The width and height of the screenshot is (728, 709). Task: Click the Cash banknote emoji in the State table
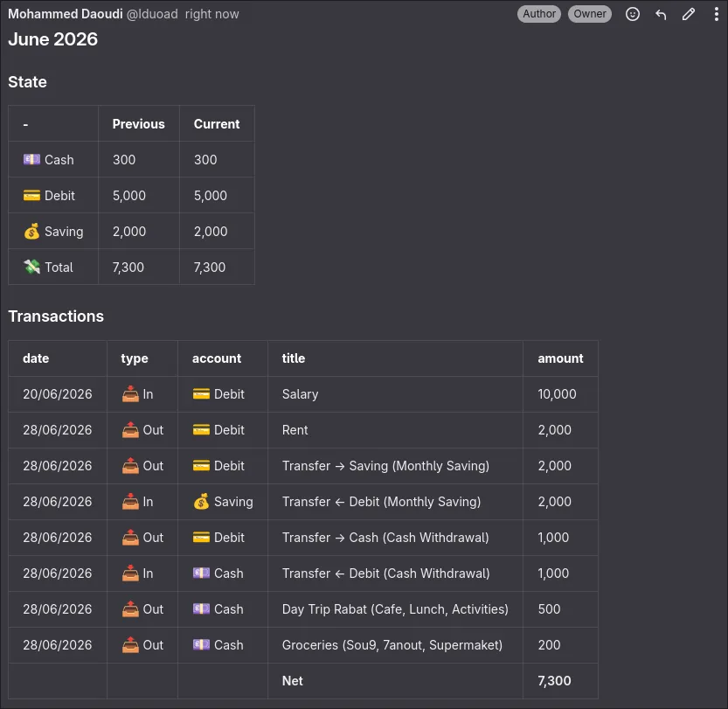pyautogui.click(x=31, y=159)
